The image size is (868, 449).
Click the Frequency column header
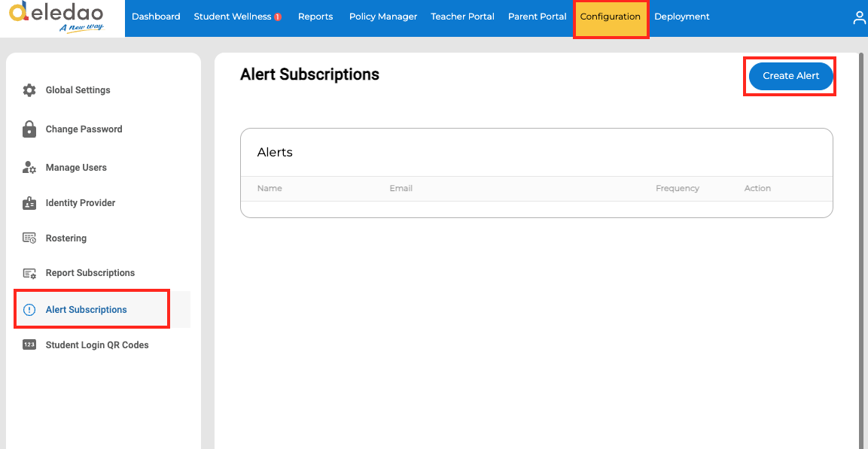point(678,188)
